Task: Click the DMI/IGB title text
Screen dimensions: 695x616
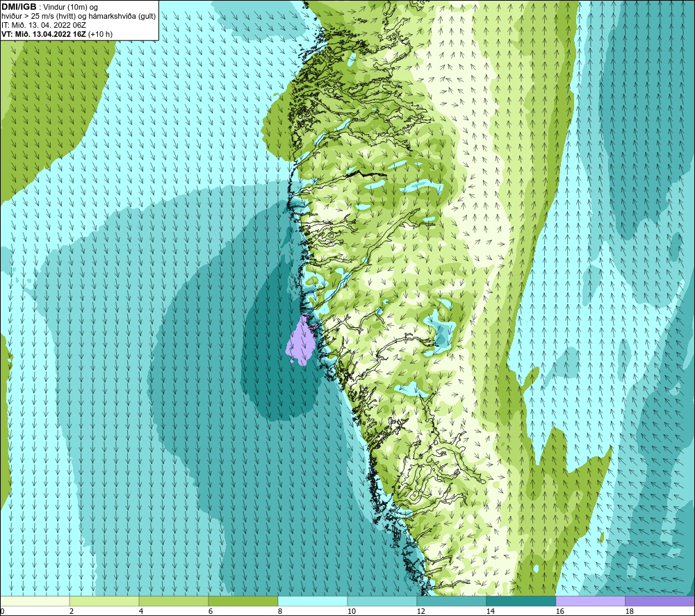Action: pos(19,7)
